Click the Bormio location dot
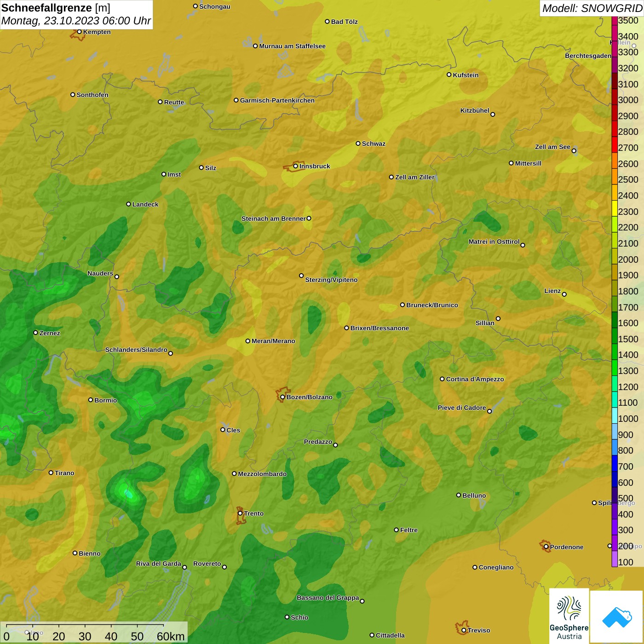Viewport: 644px width, 644px height. [x=91, y=400]
